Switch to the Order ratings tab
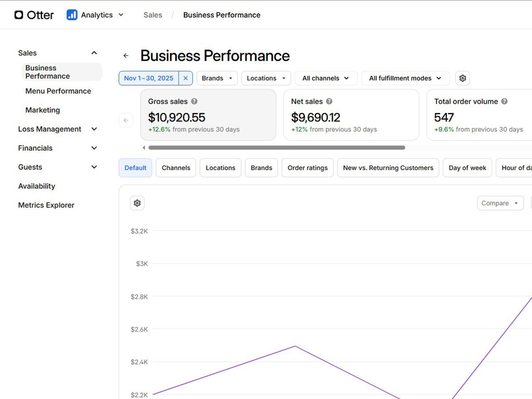 (308, 168)
